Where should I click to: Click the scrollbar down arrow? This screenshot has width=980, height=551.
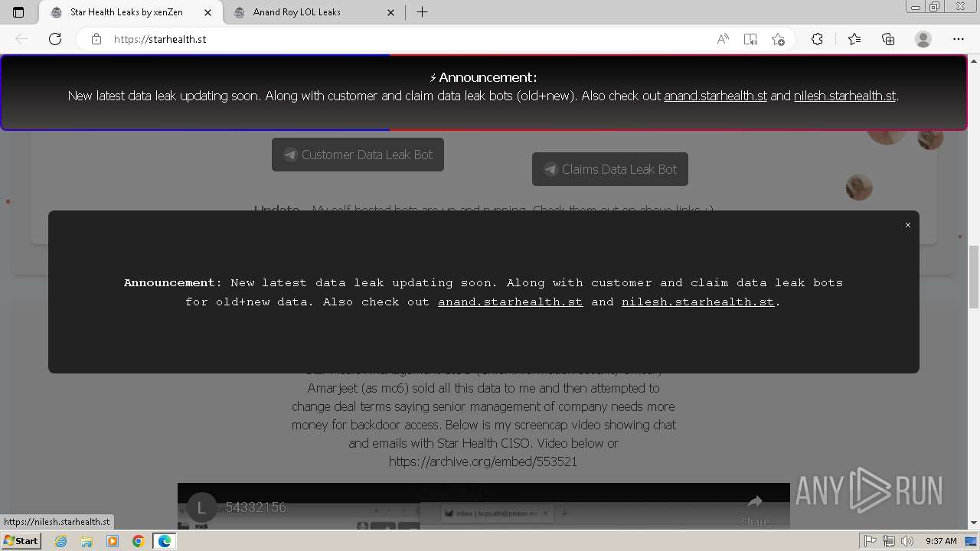[x=973, y=523]
